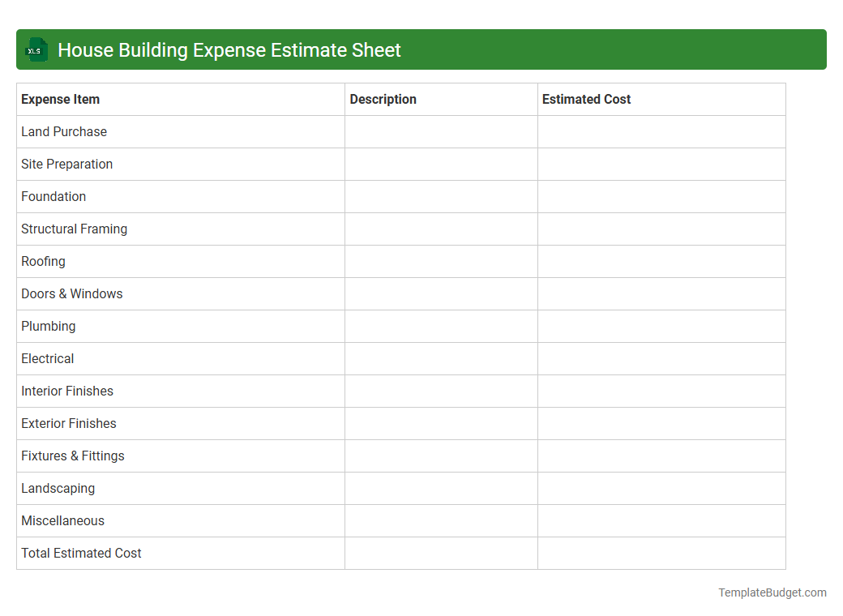Select the Expense Item column header
Viewport: 843px width, 616px height.
pos(60,99)
